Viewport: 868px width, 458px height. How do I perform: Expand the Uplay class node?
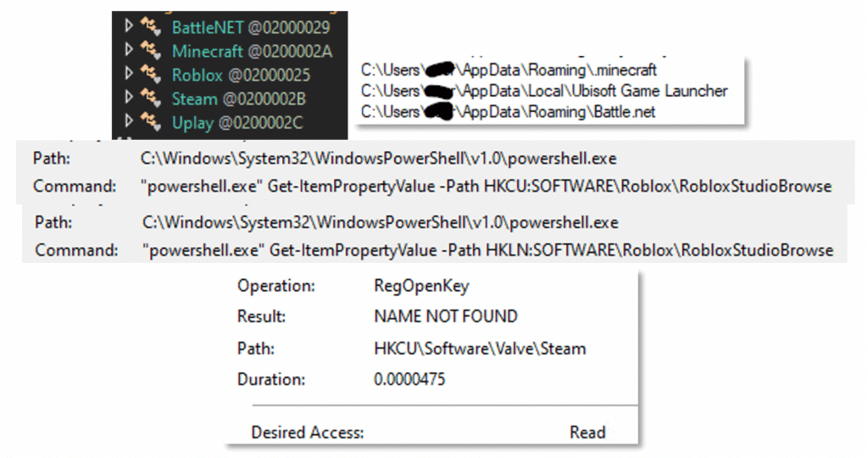coord(129,123)
